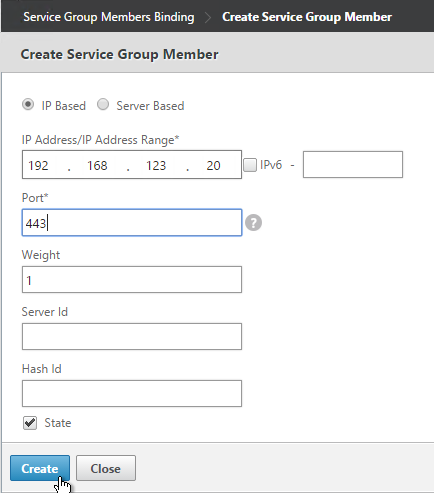The width and height of the screenshot is (434, 493).
Task: Click the second IP octet 168
Action: 97,165
